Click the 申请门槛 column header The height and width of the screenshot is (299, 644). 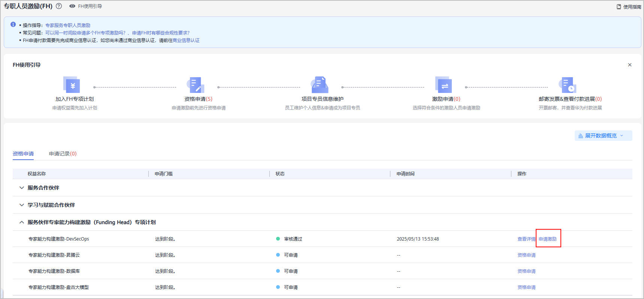164,174
